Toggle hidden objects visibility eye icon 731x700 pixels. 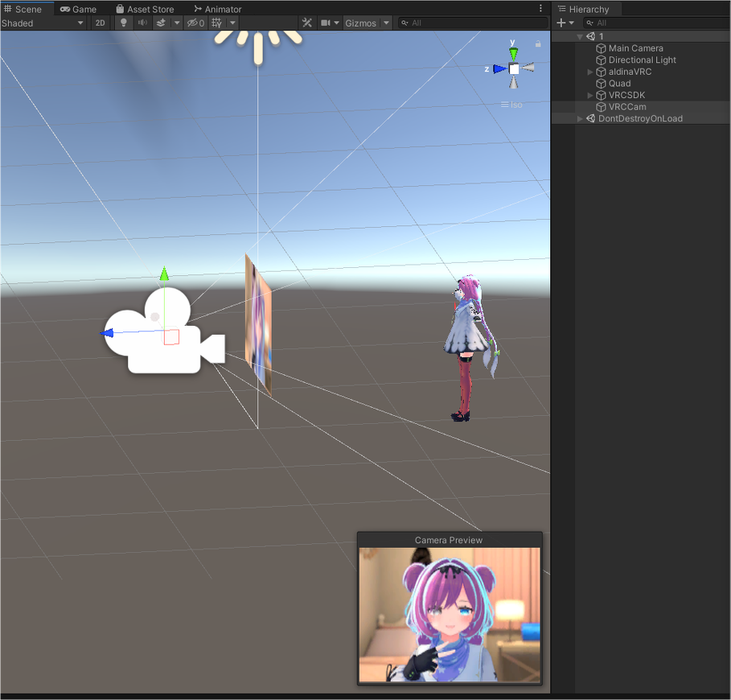pyautogui.click(x=195, y=23)
